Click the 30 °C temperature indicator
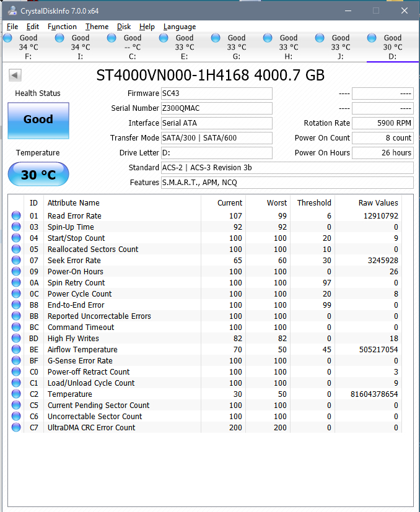Viewport: 420px width, 512px height. [x=38, y=174]
